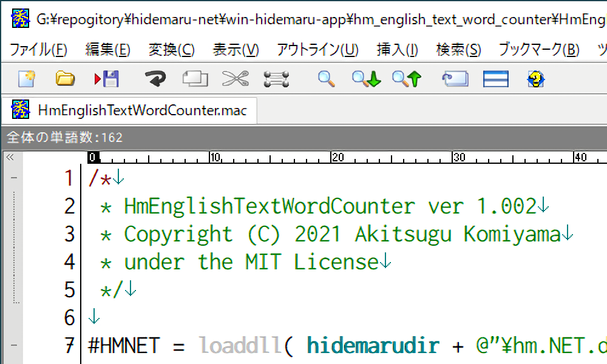Screen dimensions: 607x364
Task: Open the アウトライン(U) menu
Action: tap(317, 50)
